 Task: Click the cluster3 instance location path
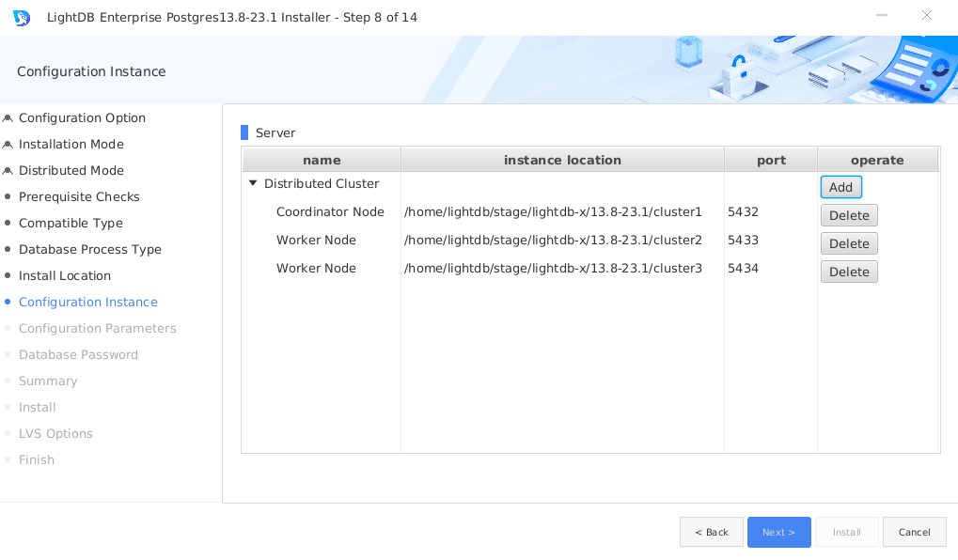tap(553, 268)
